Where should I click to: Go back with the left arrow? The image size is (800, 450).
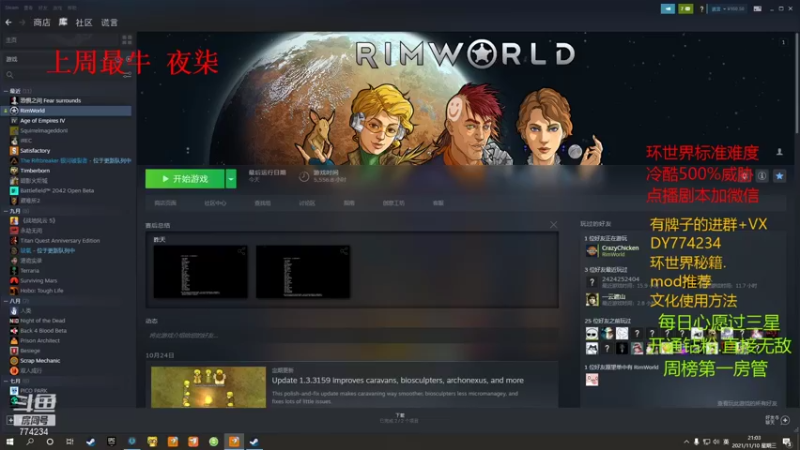(x=8, y=22)
